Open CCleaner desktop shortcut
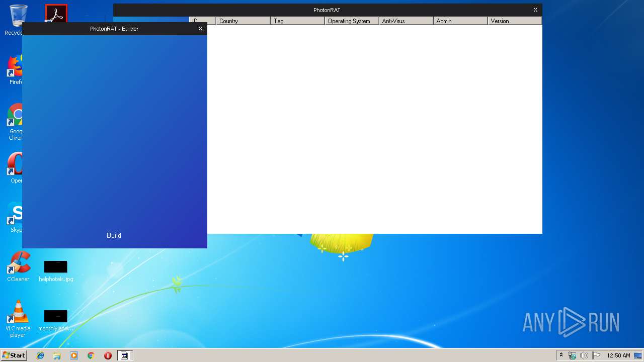Viewport: 644px width, 362px height. tap(18, 266)
